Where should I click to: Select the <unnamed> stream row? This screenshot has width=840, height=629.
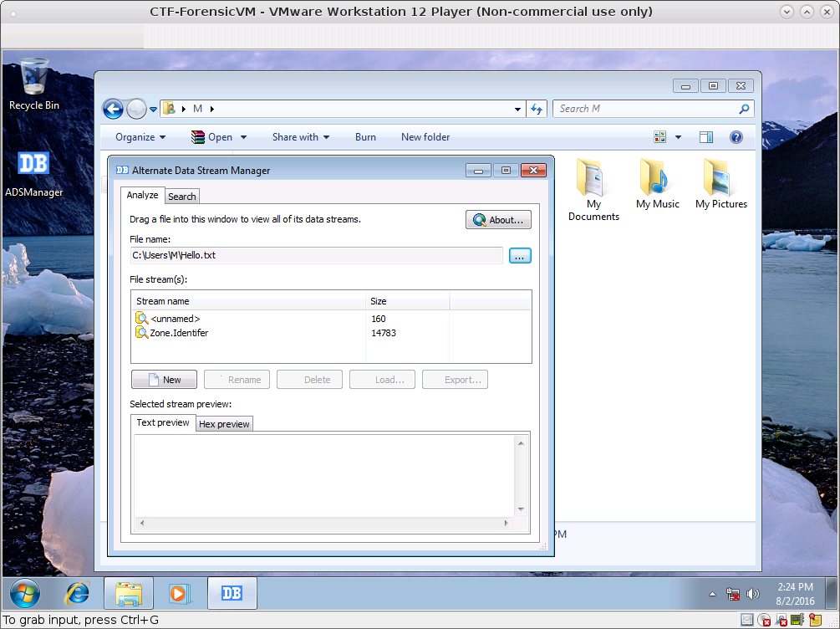[x=331, y=319]
